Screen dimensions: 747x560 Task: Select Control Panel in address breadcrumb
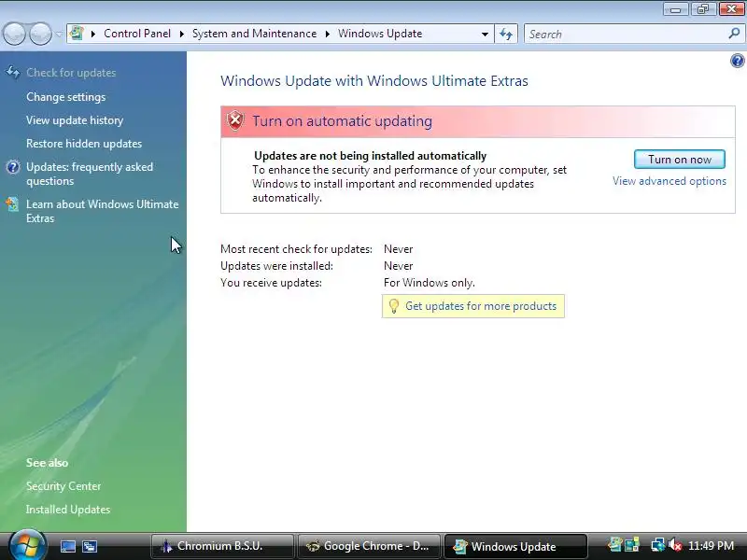click(137, 34)
